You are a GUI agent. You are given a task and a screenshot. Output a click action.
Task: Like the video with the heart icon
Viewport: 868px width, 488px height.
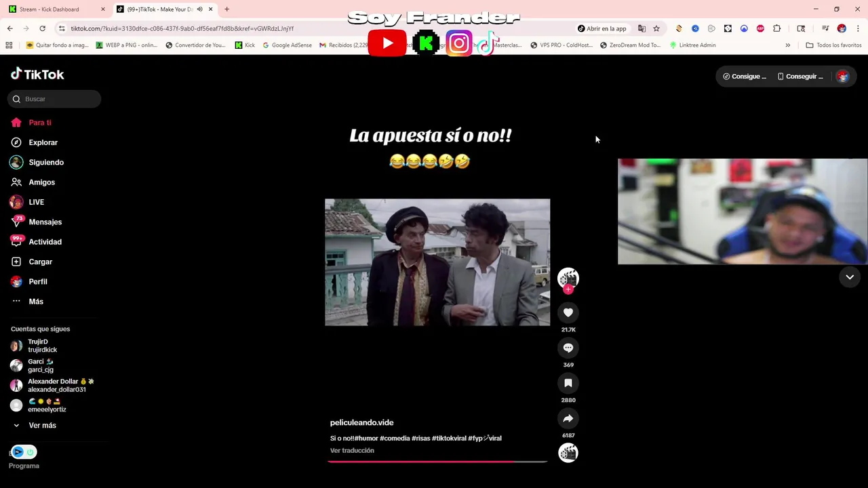(568, 312)
